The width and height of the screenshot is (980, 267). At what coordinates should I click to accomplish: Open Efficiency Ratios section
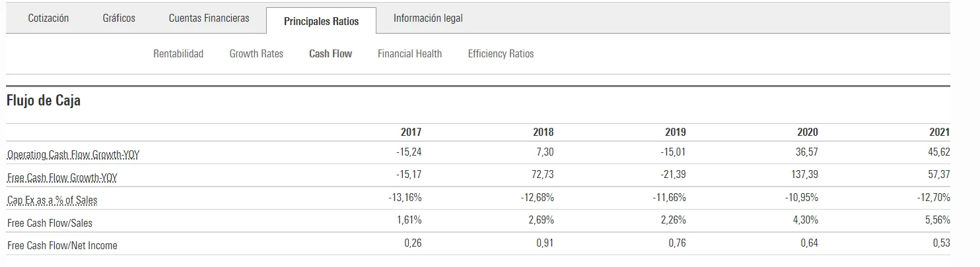(x=501, y=54)
